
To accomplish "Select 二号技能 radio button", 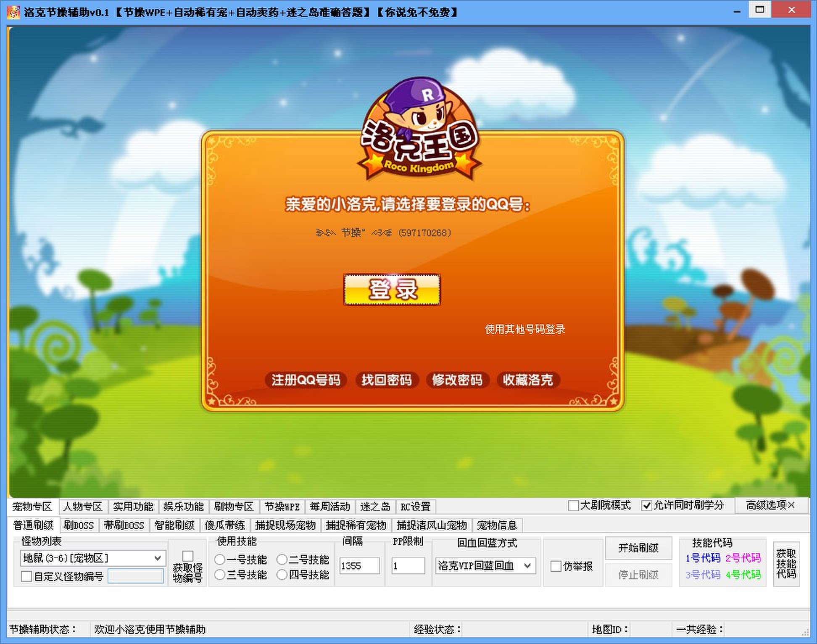I will [x=282, y=560].
